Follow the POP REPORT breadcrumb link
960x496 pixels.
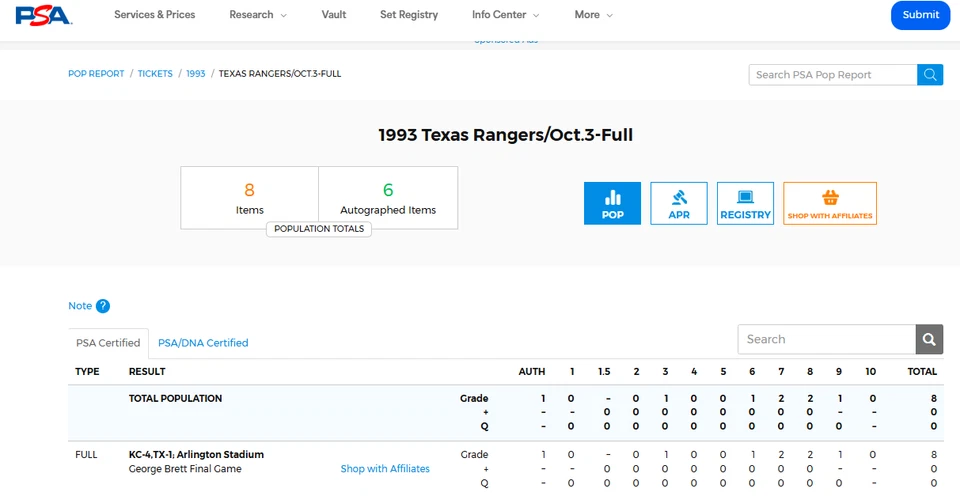pyautogui.click(x=96, y=73)
